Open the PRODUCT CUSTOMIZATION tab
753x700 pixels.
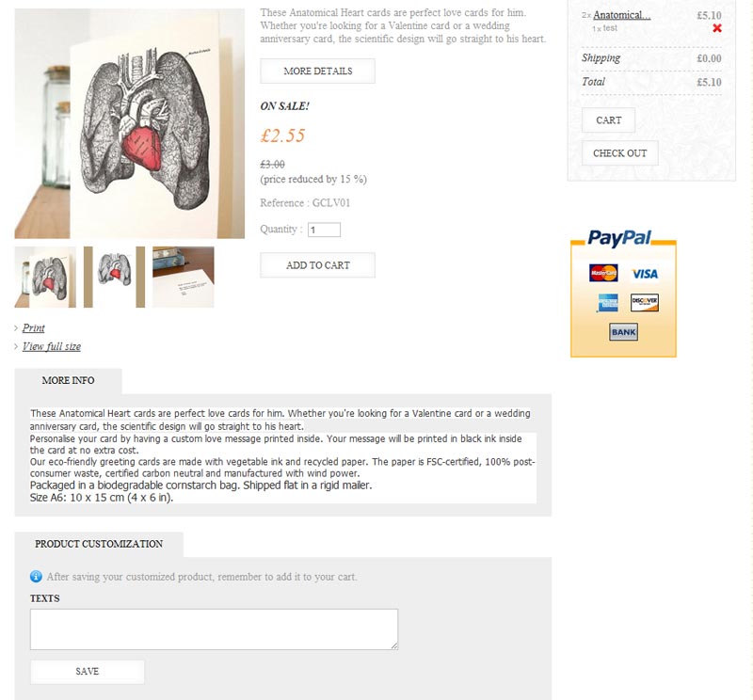(x=99, y=544)
